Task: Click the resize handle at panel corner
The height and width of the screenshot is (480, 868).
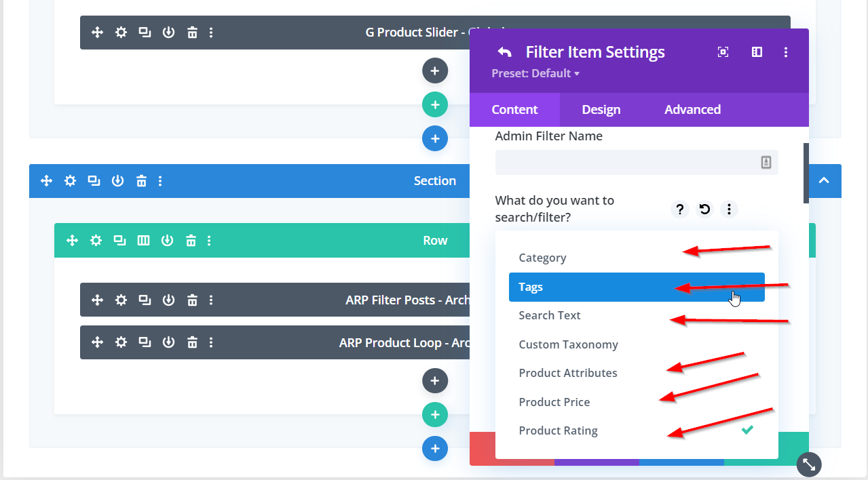Action: [809, 464]
